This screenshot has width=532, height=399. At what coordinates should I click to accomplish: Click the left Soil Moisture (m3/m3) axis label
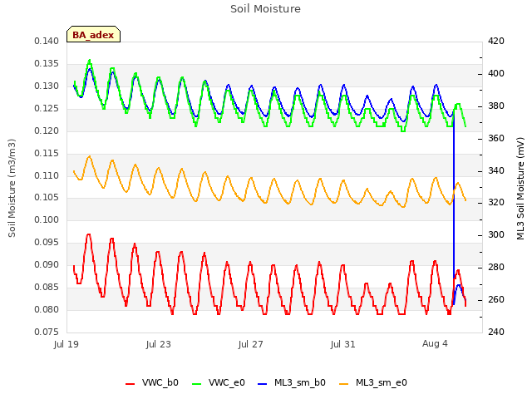click(12, 188)
